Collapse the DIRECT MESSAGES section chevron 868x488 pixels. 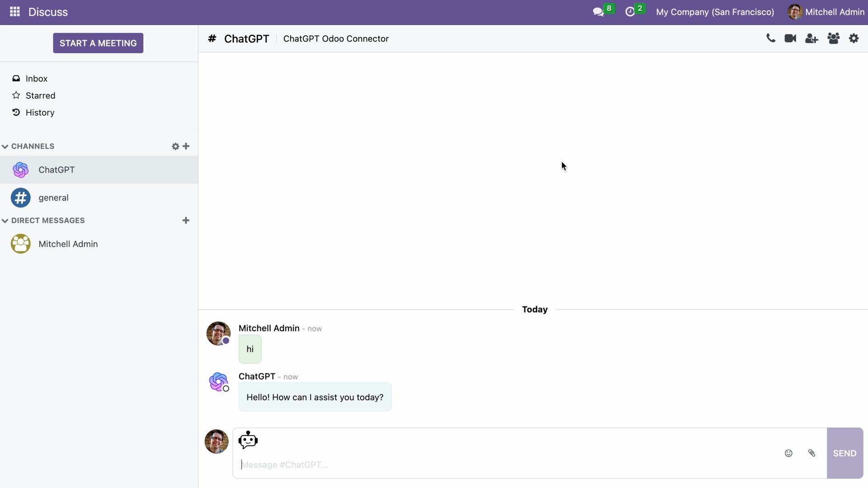(5, 221)
